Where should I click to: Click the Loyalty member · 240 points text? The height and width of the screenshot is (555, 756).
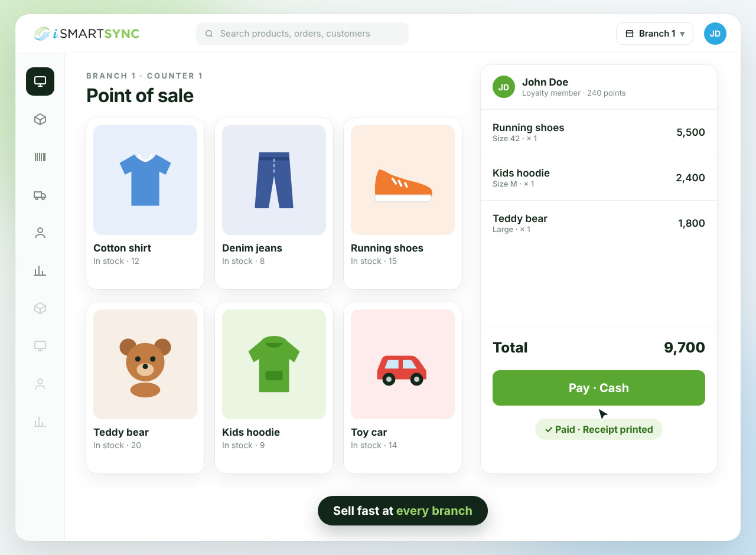click(573, 93)
